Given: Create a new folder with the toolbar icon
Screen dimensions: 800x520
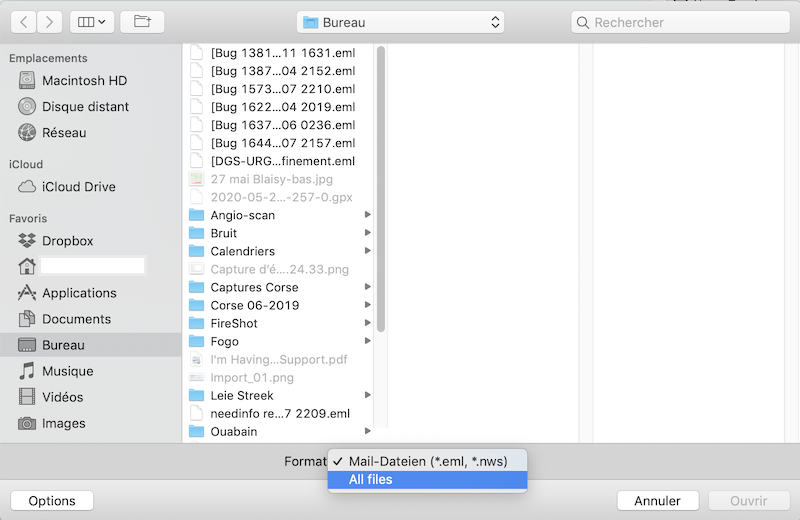Looking at the screenshot, I should (x=142, y=22).
